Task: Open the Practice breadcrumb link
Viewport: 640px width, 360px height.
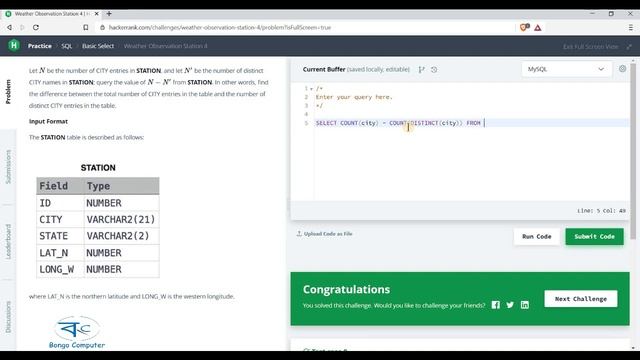Action: 40,46
